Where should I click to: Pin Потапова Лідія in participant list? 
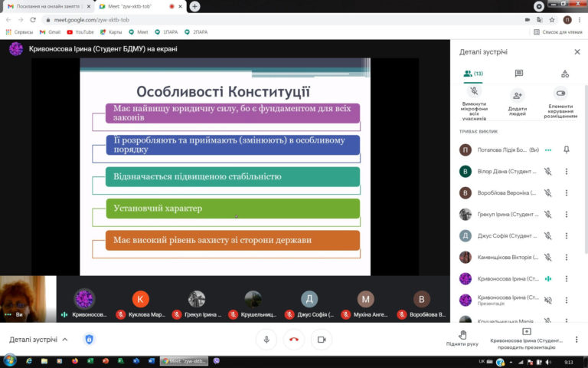[567, 150]
